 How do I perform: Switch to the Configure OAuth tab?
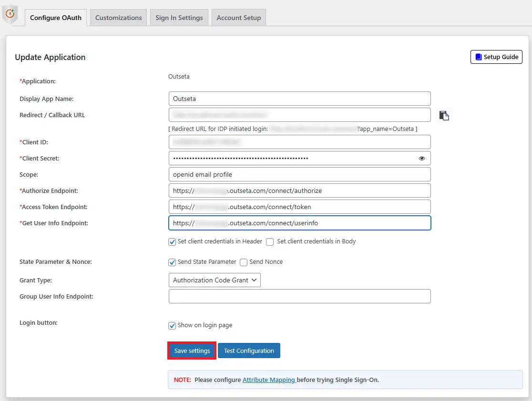(x=56, y=18)
